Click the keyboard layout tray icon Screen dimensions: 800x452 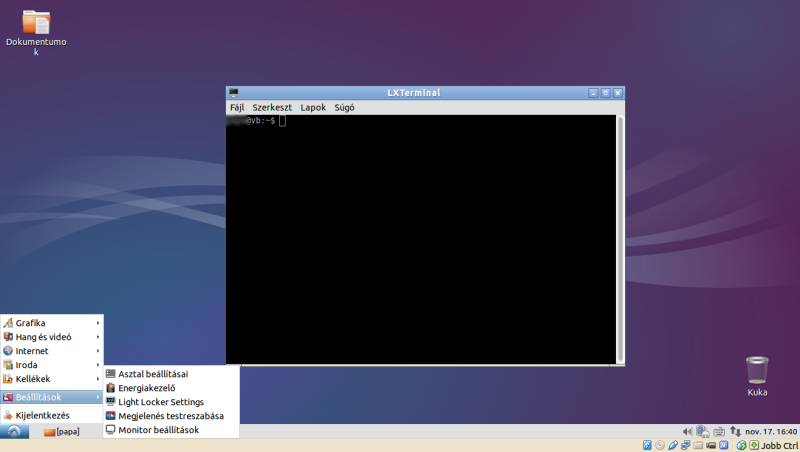pos(719,432)
